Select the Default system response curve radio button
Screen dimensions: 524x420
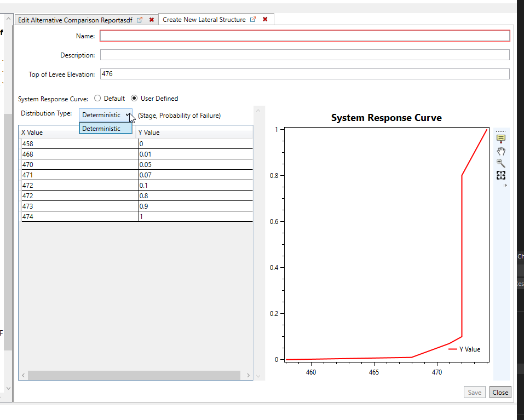[x=97, y=99]
